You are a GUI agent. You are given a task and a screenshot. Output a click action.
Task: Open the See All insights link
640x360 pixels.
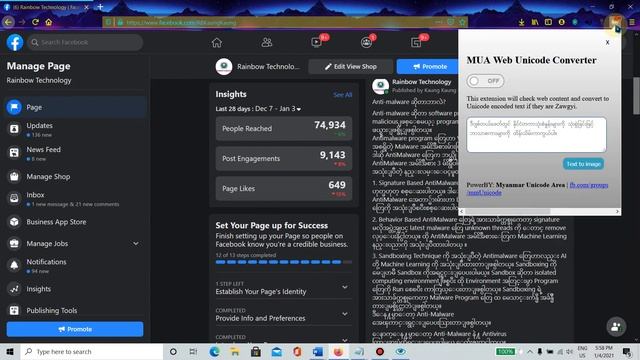click(x=342, y=95)
